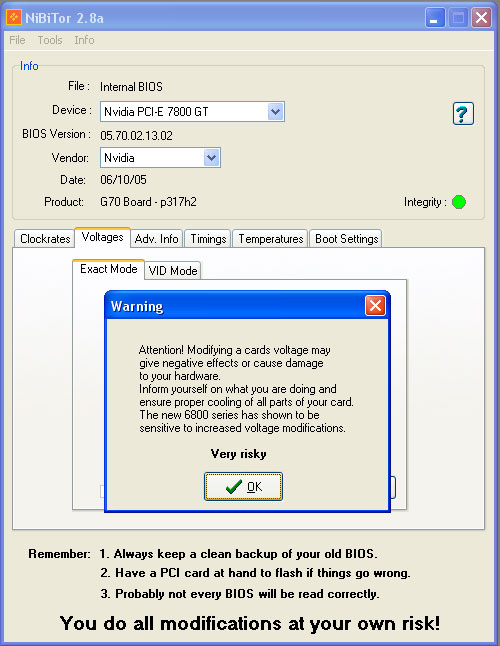Close the Warning dialog with red X
500x646 pixels.
click(375, 306)
